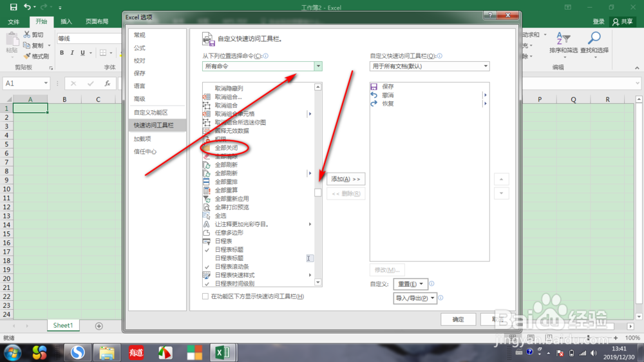The width and height of the screenshot is (644, 362).
Task: Click the 确定 button
Action: (459, 319)
